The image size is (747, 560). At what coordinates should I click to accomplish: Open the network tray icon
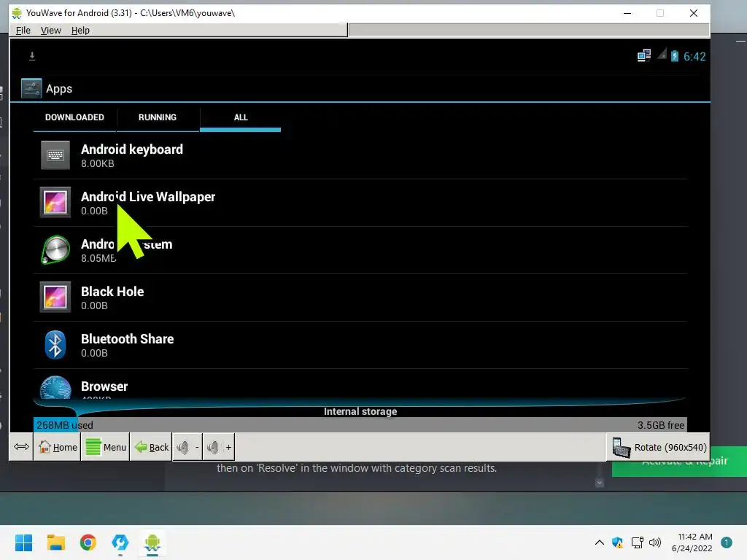coord(637,542)
